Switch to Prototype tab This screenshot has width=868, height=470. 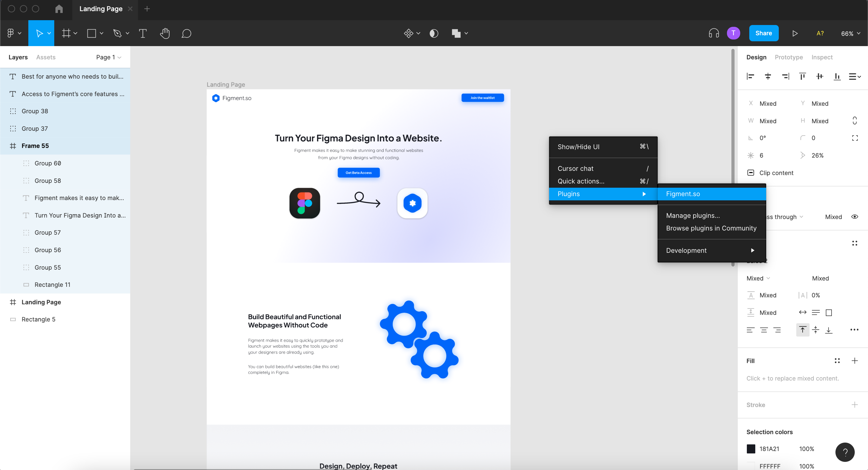pos(788,57)
